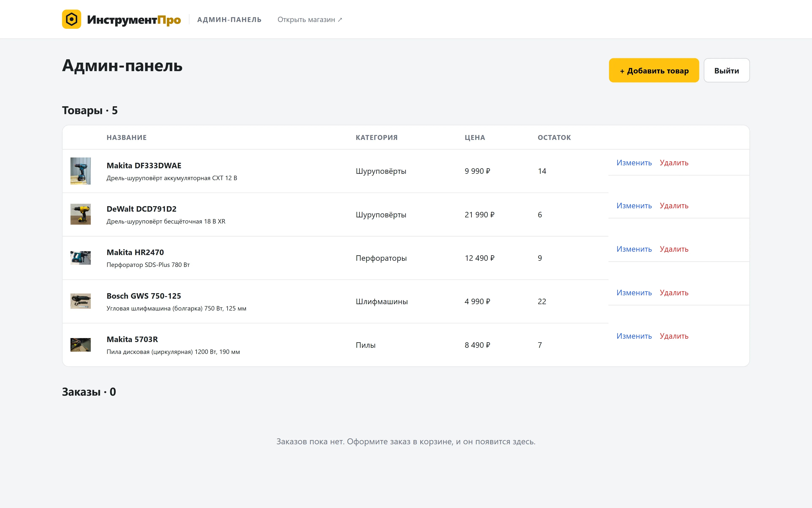Click the Шлифмашины category cell
This screenshot has width=812, height=508.
pos(382,301)
